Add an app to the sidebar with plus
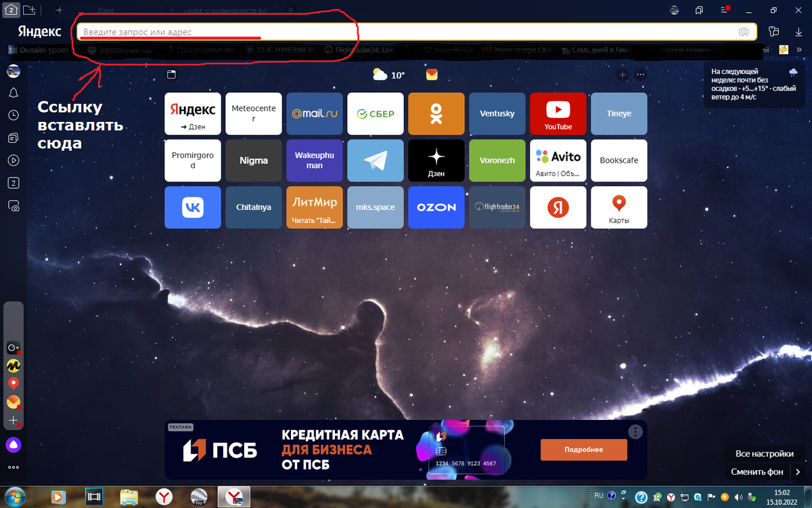This screenshot has height=508, width=812. tap(13, 421)
